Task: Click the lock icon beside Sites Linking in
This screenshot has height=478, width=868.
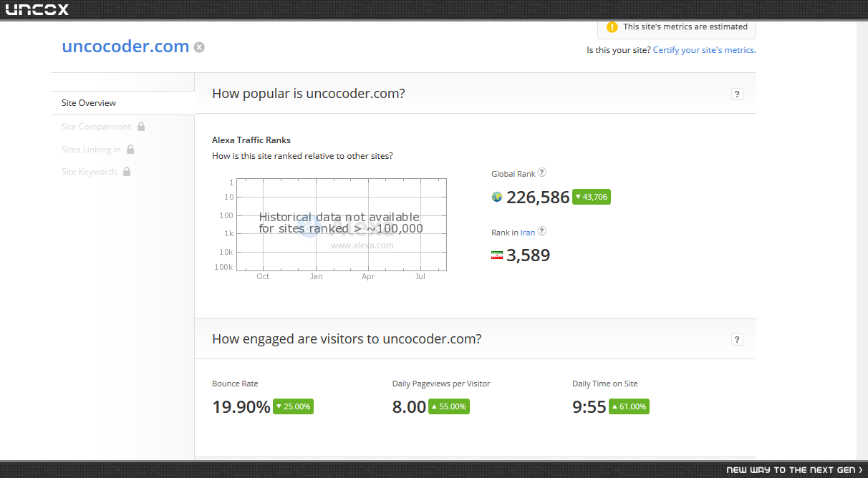Action: click(x=130, y=149)
